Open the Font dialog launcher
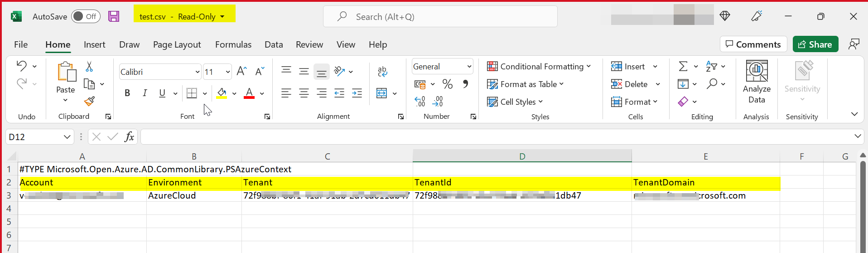Viewport: 868px width, 253px height. pos(267,117)
